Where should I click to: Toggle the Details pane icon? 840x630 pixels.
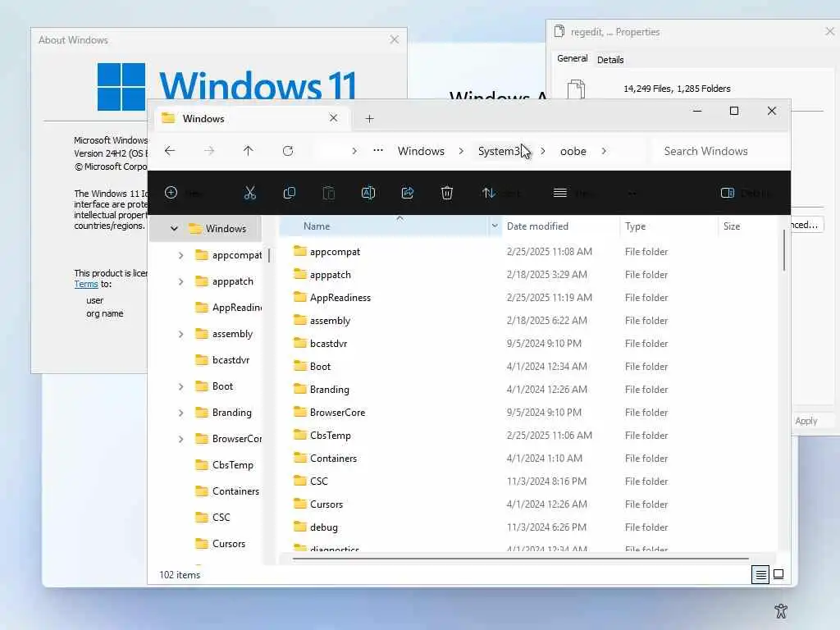coord(728,193)
